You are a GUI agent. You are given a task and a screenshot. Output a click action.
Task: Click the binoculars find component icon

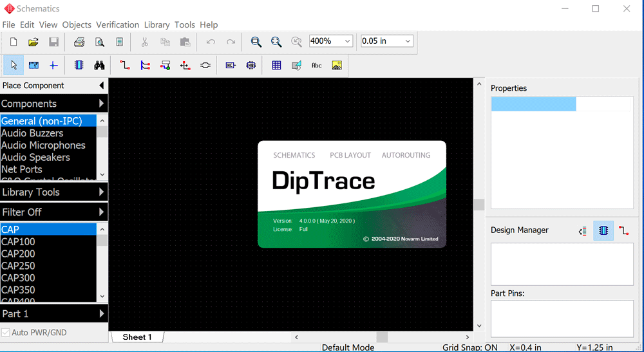99,65
